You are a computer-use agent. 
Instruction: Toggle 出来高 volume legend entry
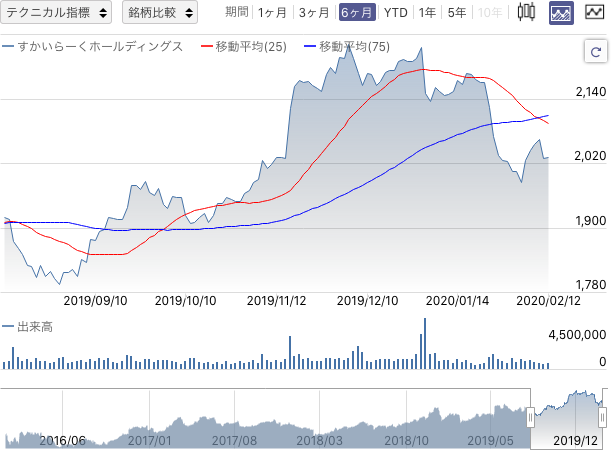[27, 327]
